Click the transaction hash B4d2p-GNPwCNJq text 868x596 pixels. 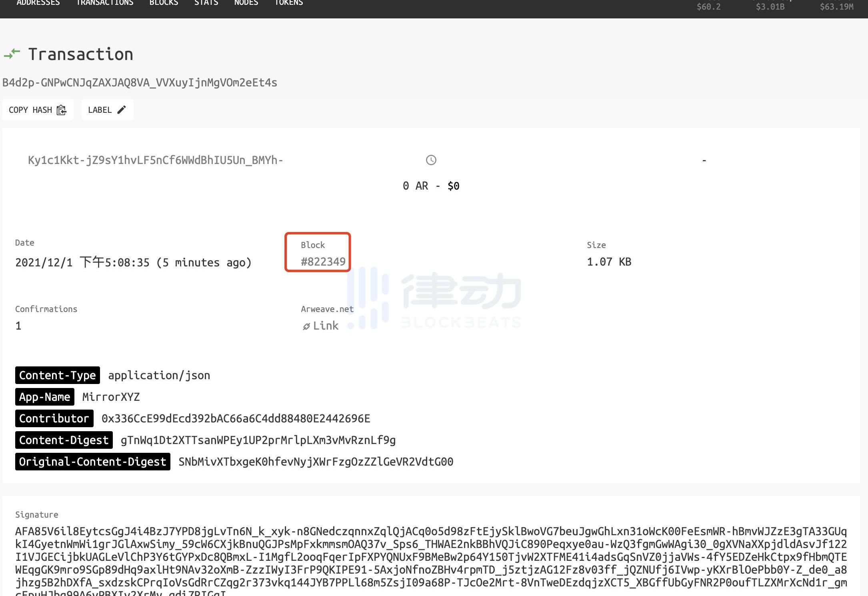[140, 83]
